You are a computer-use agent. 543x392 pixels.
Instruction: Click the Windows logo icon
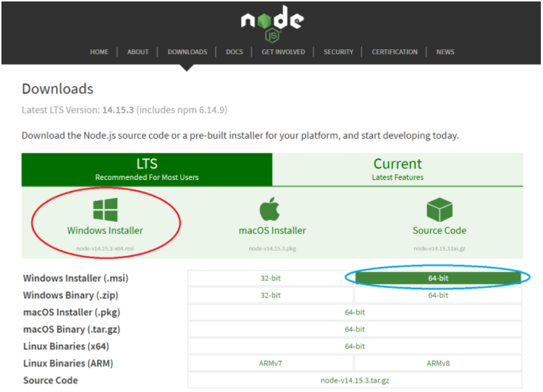105,210
